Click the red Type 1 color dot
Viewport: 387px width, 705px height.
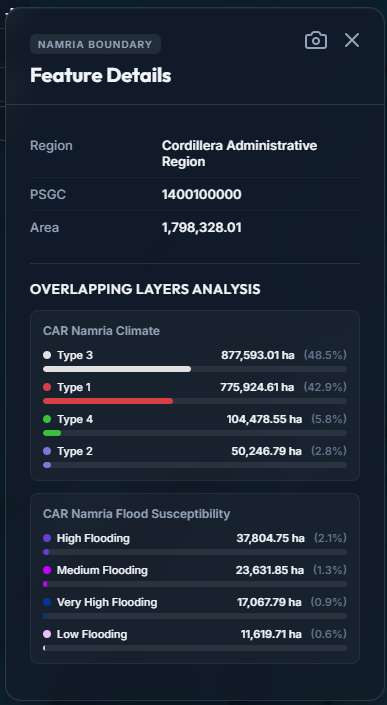coord(47,387)
